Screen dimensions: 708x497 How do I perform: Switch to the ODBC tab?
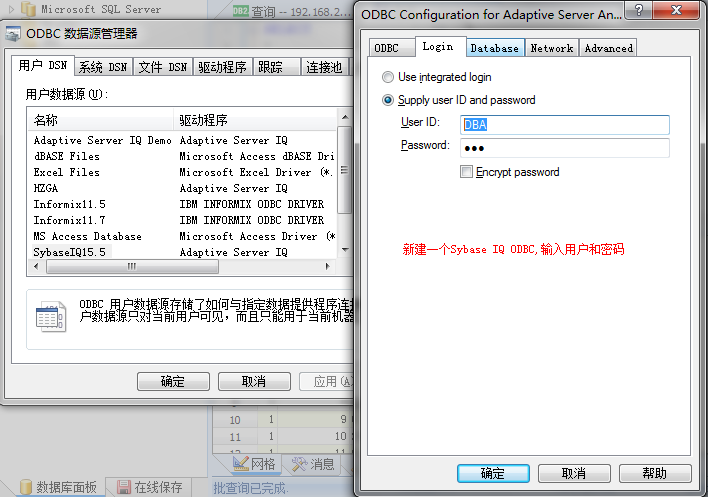pyautogui.click(x=391, y=48)
